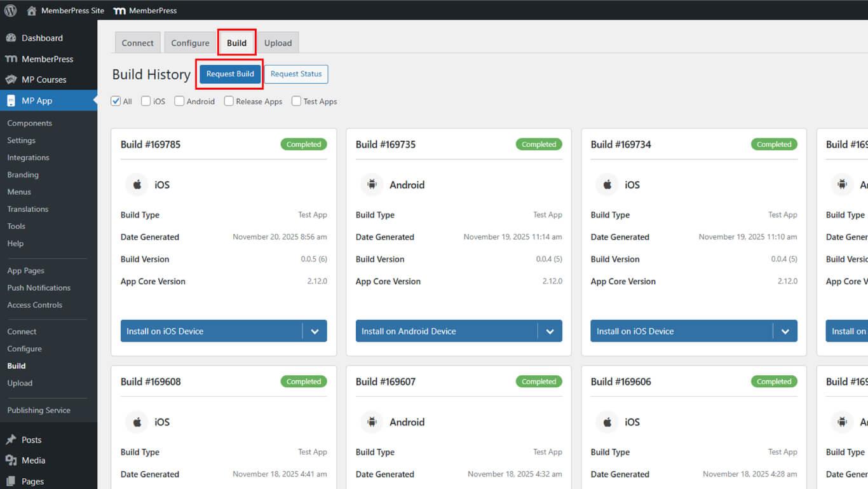Click the Request Build button
Screen dimensions: 868x489
230,74
